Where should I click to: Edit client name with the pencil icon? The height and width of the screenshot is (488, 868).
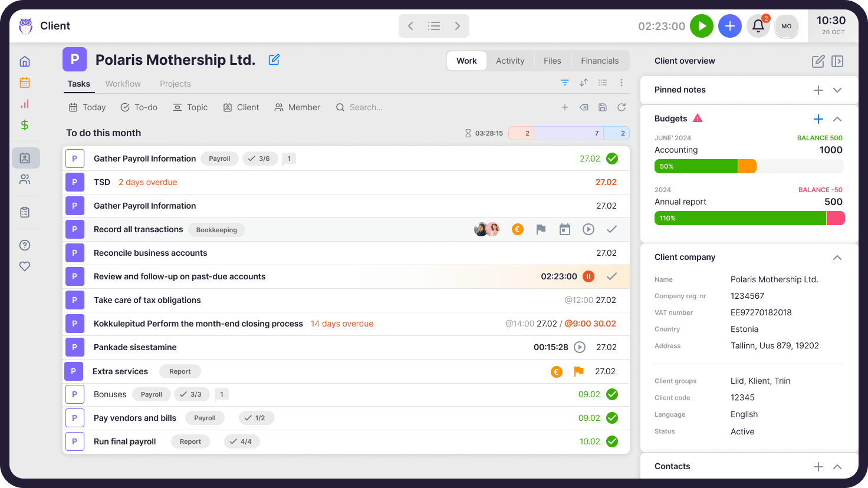click(274, 60)
